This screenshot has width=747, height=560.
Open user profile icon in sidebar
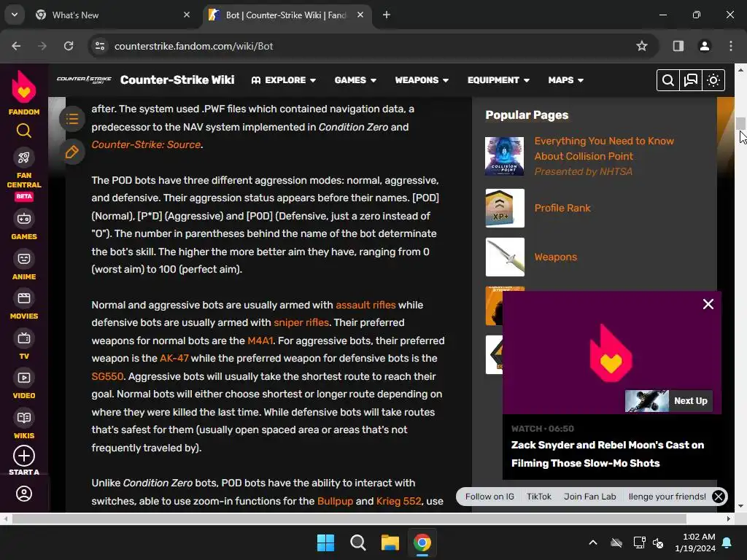(x=24, y=494)
